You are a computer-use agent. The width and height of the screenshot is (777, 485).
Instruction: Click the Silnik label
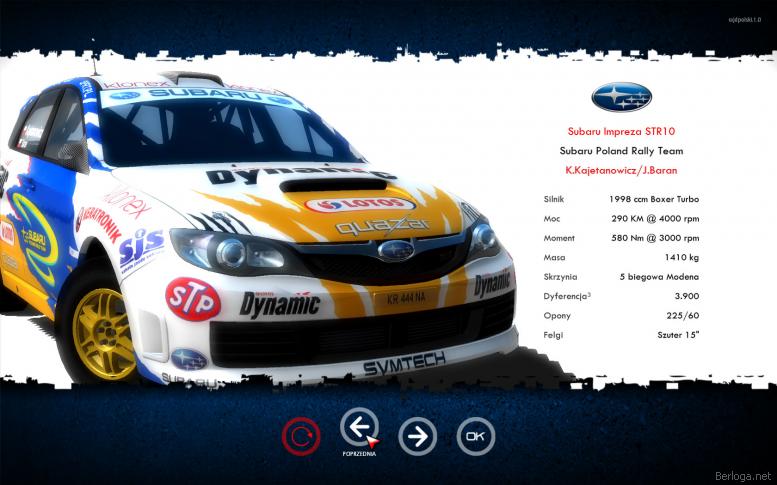pyautogui.click(x=554, y=199)
